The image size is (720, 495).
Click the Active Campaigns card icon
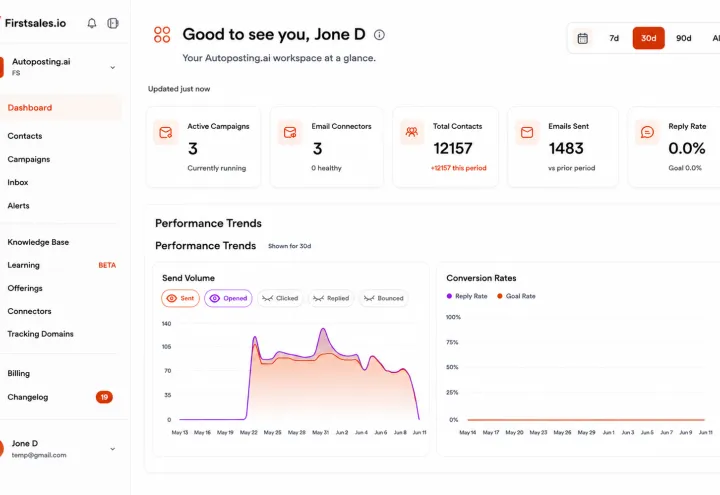pos(166,132)
